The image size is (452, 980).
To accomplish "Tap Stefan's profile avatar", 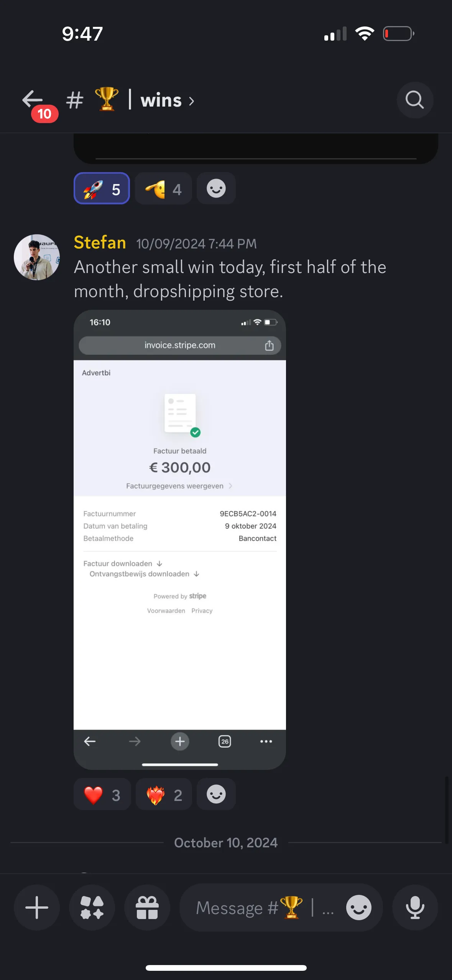I will click(37, 257).
